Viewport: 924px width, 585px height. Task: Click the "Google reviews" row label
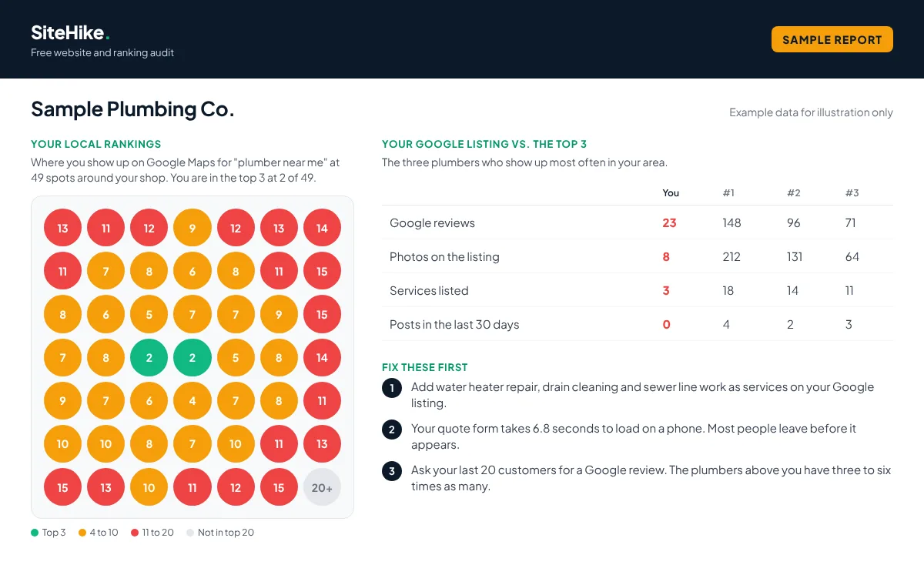pyautogui.click(x=432, y=223)
